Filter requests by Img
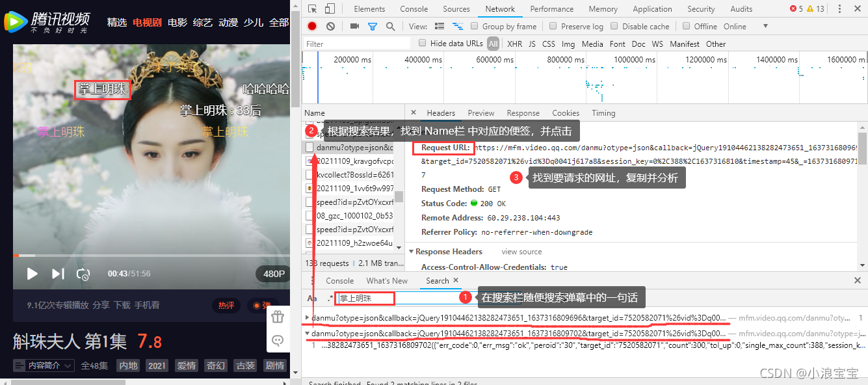The width and height of the screenshot is (868, 385). click(x=568, y=44)
